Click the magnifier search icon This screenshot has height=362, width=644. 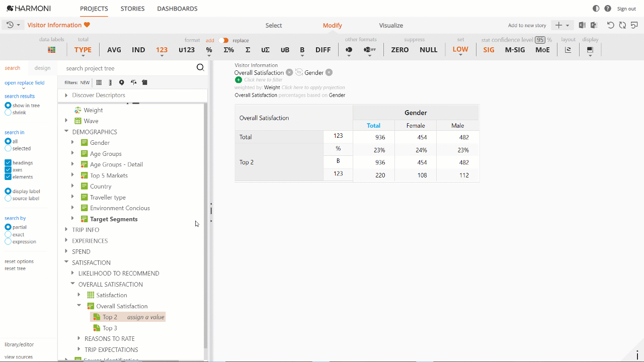(x=200, y=68)
